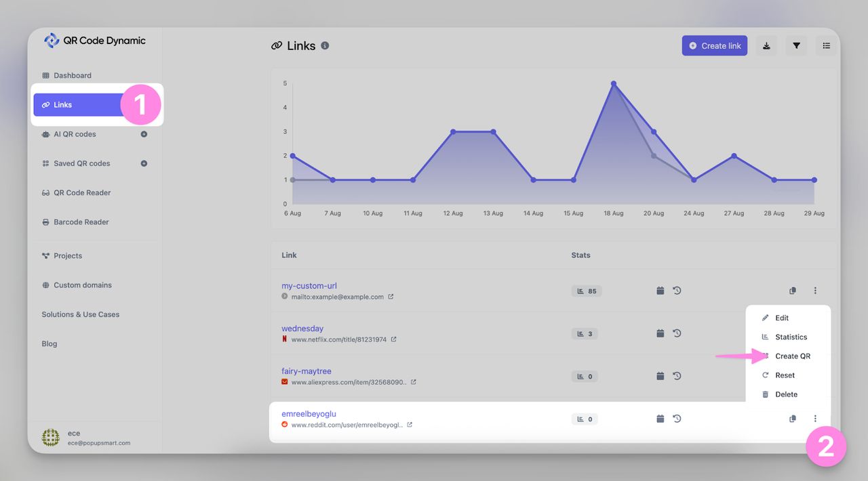Screen dimensions: 868x481
Task: Click calendar icon for wednesday link
Action: [x=660, y=333]
